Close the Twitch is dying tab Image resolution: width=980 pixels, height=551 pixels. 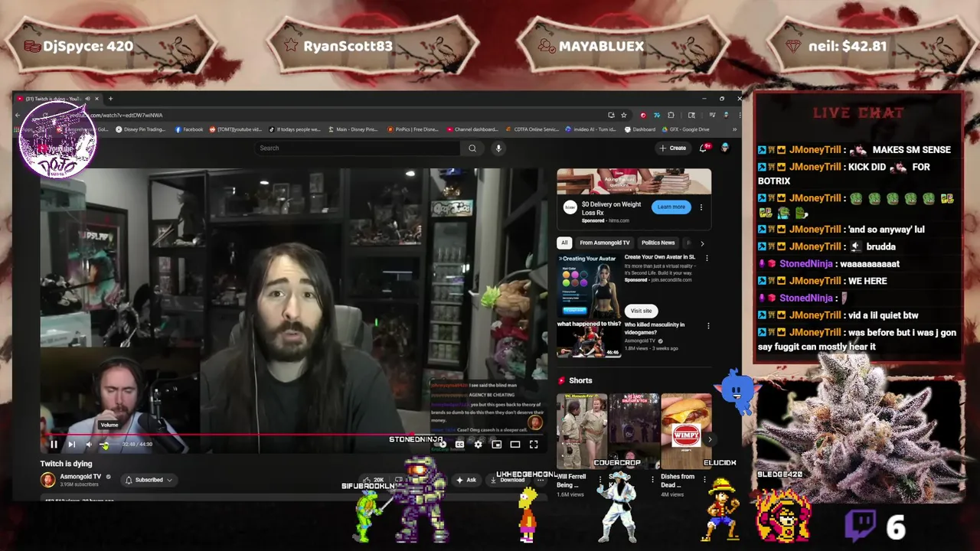tap(97, 99)
